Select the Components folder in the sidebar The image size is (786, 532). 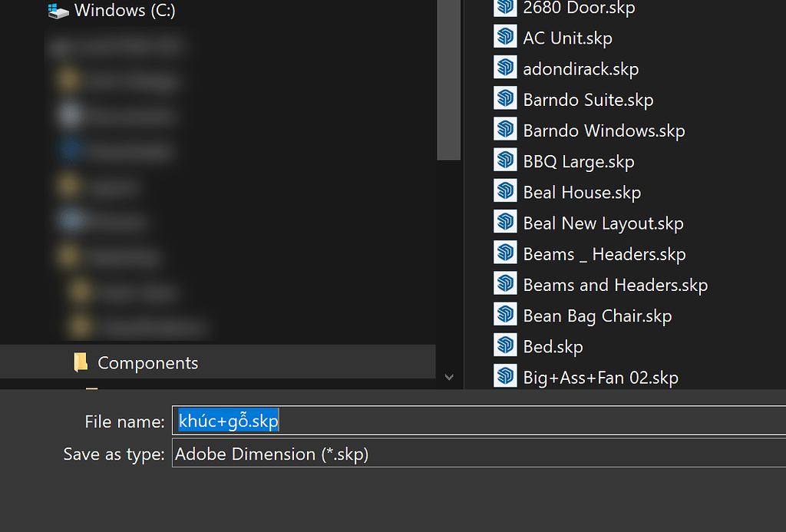pyautogui.click(x=147, y=362)
